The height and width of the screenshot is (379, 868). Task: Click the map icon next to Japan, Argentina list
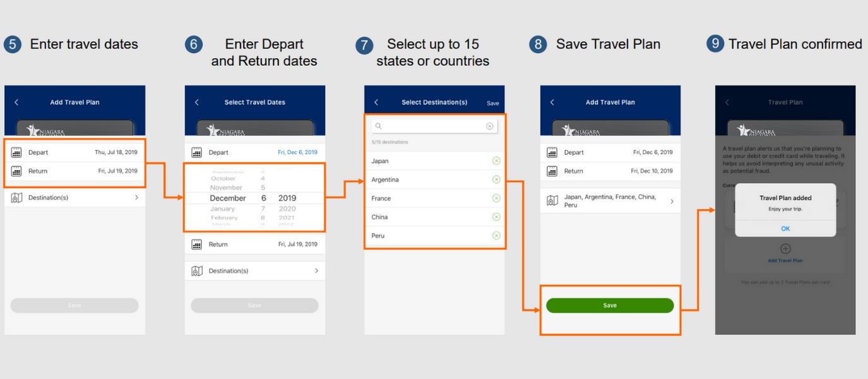[x=552, y=201]
